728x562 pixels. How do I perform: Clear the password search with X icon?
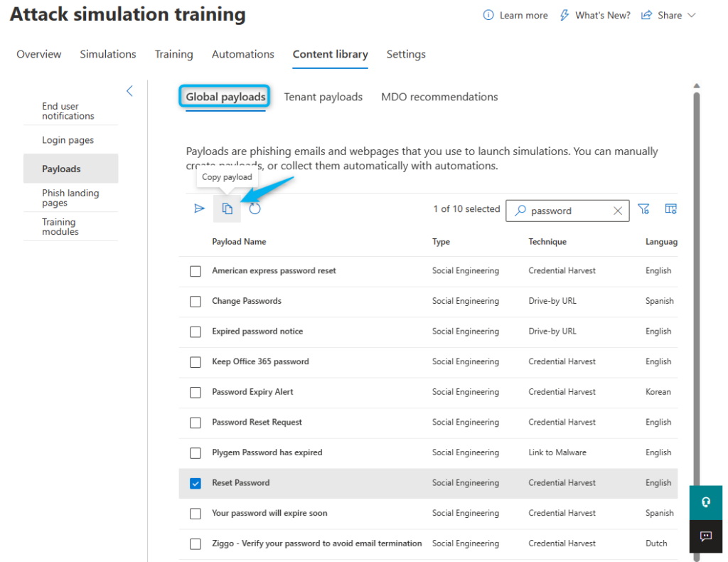tap(617, 211)
